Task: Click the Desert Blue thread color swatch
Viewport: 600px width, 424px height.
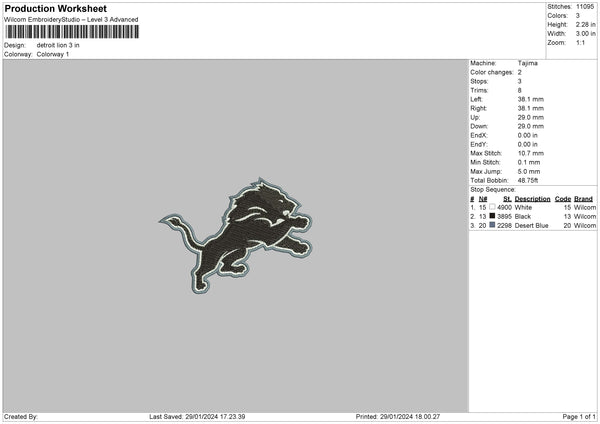Action: tap(492, 225)
